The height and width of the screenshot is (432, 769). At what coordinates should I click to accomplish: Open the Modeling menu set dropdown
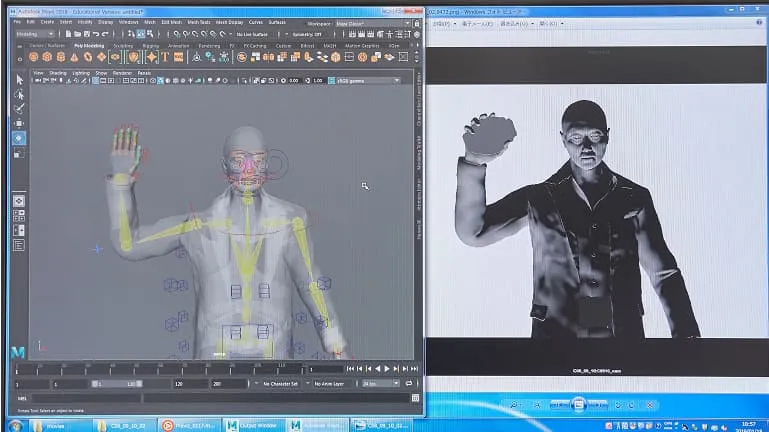click(35, 34)
